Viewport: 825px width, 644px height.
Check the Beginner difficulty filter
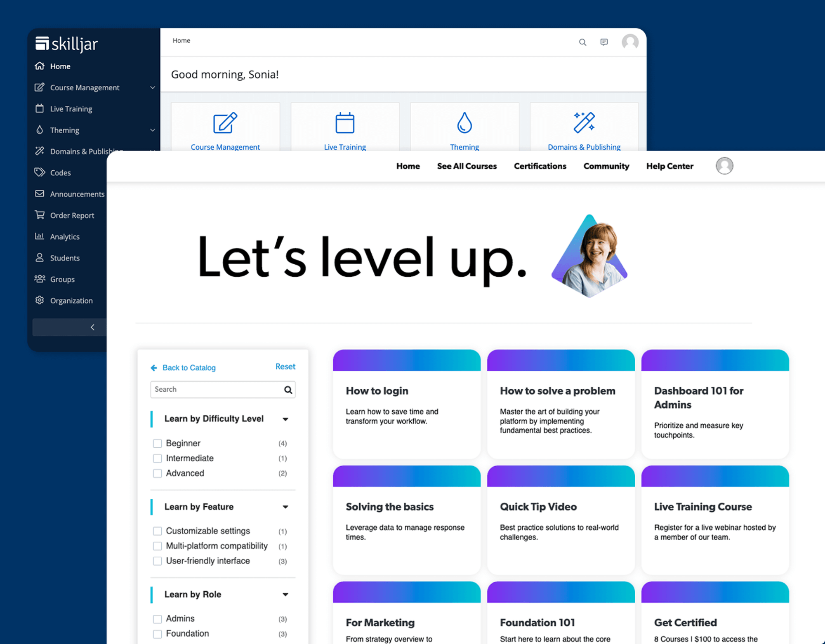coord(157,443)
